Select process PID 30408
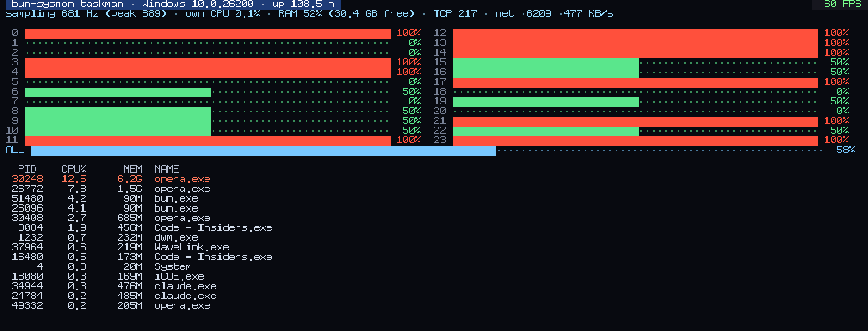 [27, 218]
